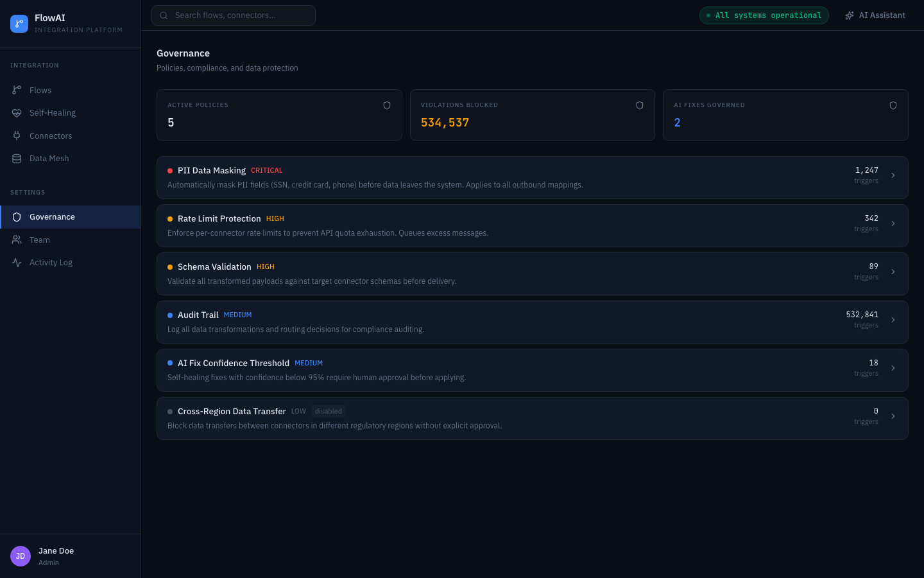
Task: Click the FlowAI logo icon
Action: tap(19, 23)
